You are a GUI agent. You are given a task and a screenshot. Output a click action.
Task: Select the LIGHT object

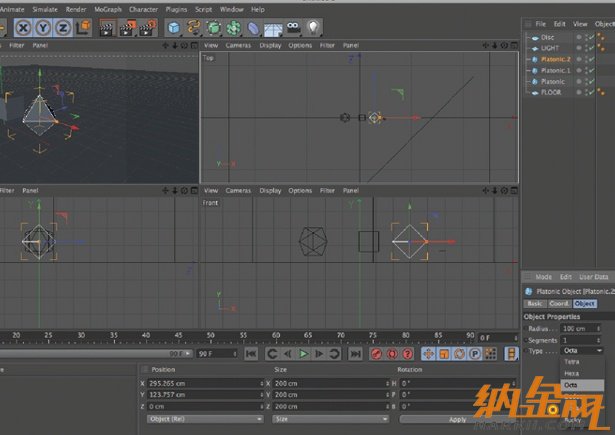(549, 48)
